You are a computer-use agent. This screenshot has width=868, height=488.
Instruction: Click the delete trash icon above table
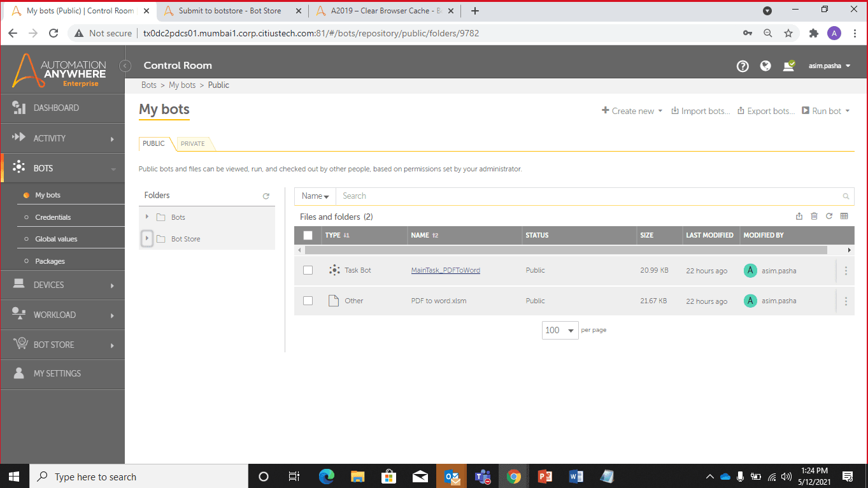click(x=814, y=217)
